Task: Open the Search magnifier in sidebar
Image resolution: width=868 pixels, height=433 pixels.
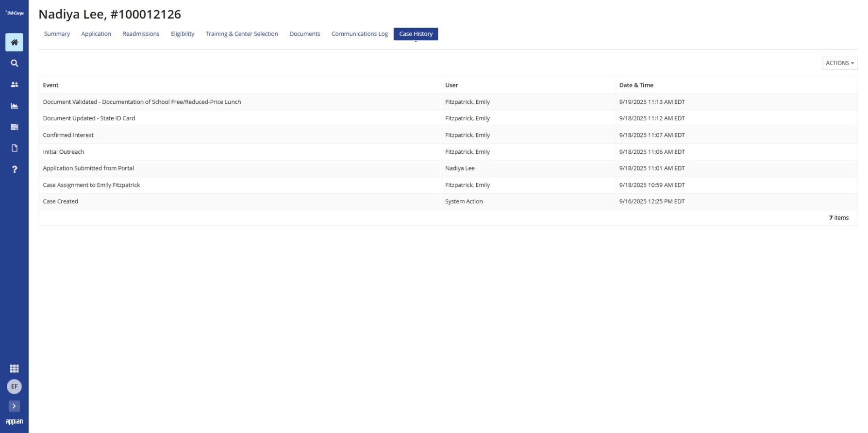Action: [x=14, y=63]
